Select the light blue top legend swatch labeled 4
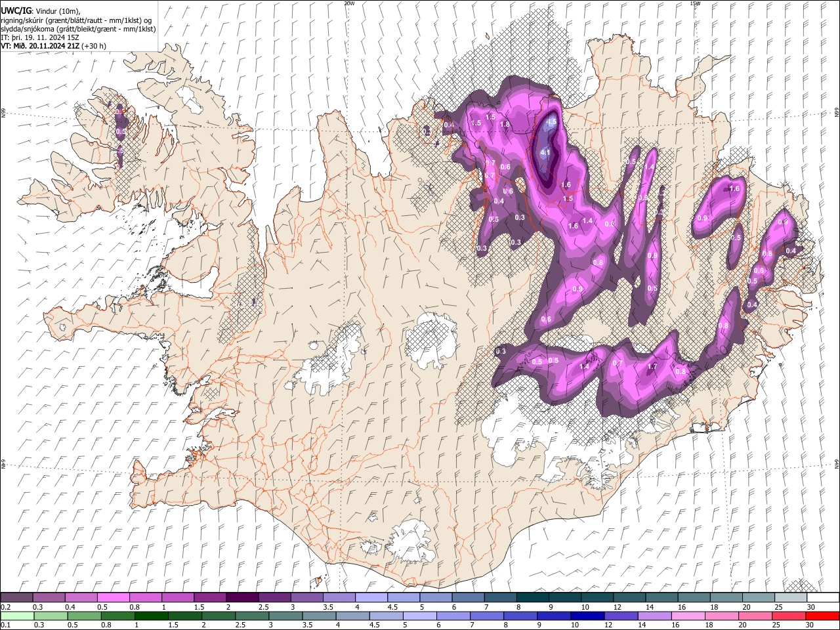Image resolution: width=840 pixels, height=630 pixels. pyautogui.click(x=371, y=598)
